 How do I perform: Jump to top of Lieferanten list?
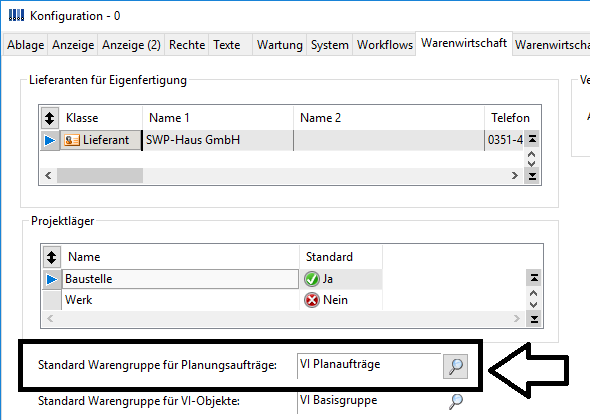point(532,139)
